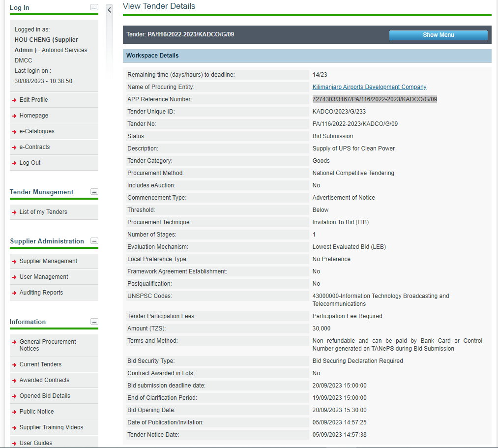Click the red arrow beside Public Notice
Screen dimensions: 498x448
(14, 412)
